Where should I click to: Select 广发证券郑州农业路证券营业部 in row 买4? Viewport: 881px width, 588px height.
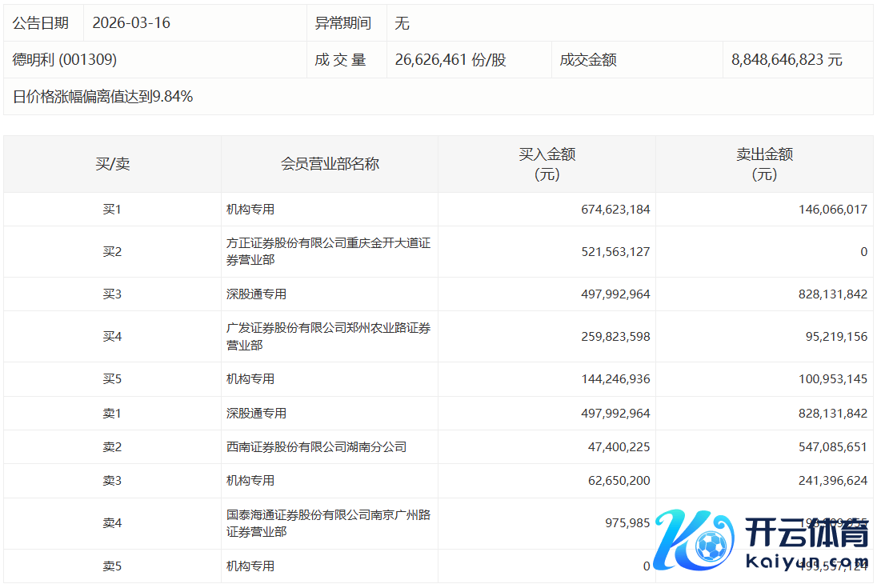point(328,336)
